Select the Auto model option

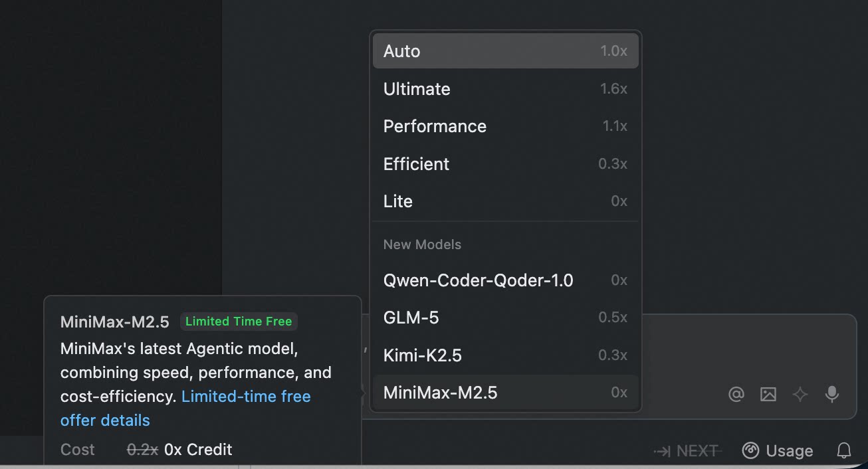point(505,51)
